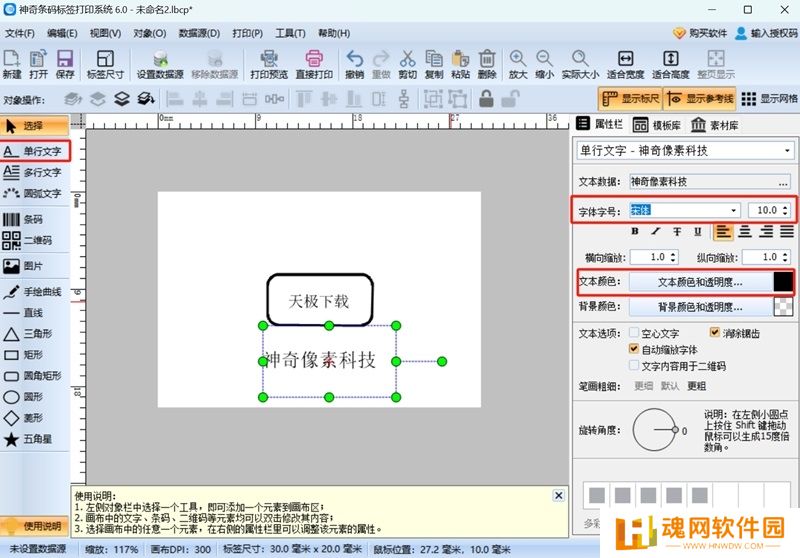This screenshot has width=800, height=558.
Task: Select the 圆弧文字 arc text tool
Action: [x=35, y=193]
